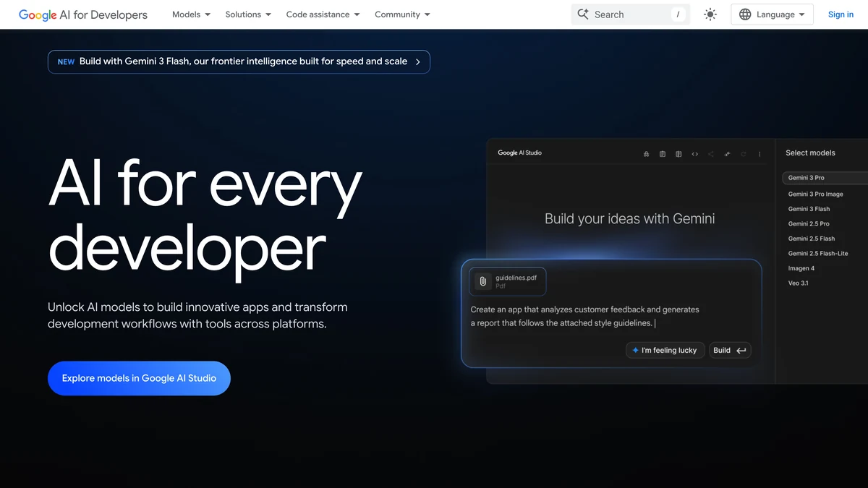
Task: Click the Google AI for Developers logo
Action: (x=83, y=14)
